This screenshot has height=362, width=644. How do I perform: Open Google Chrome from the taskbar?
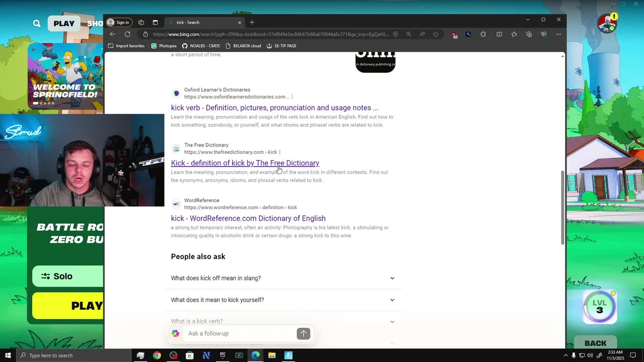point(157,355)
